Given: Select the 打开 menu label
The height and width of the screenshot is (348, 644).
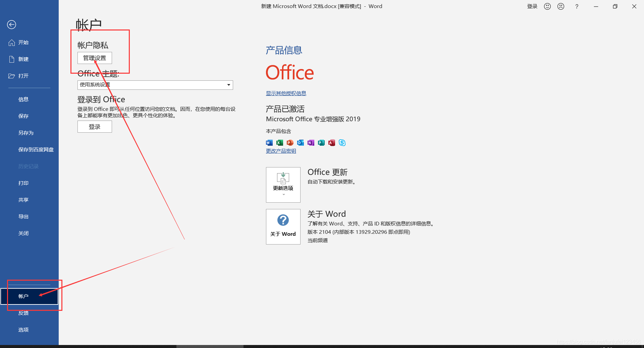Looking at the screenshot, I should 23,76.
